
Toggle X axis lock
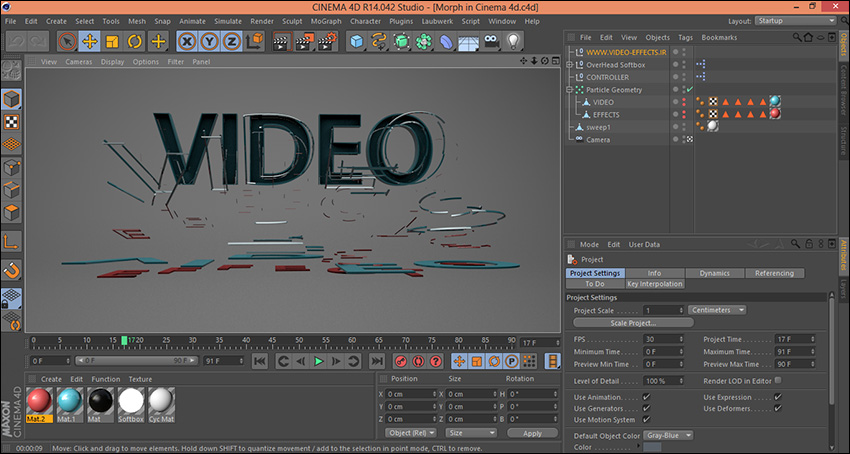point(187,41)
